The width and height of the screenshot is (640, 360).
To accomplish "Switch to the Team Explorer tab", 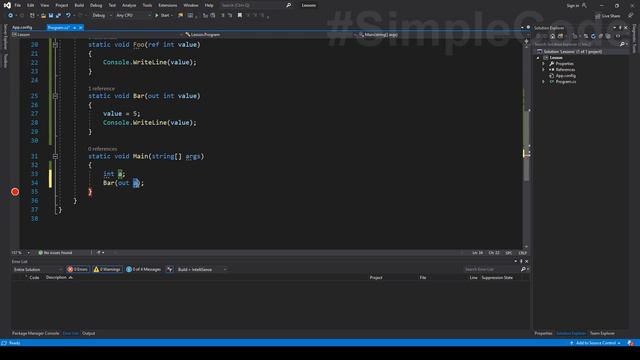I will coord(602,333).
